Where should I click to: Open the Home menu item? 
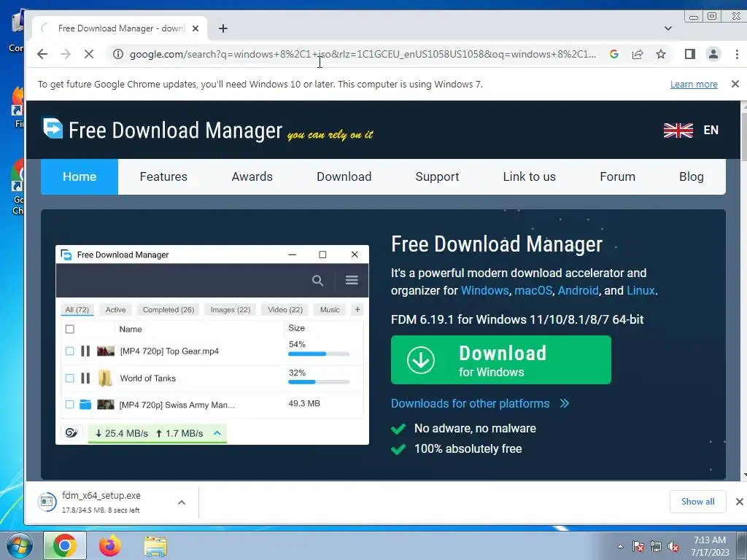[80, 176]
